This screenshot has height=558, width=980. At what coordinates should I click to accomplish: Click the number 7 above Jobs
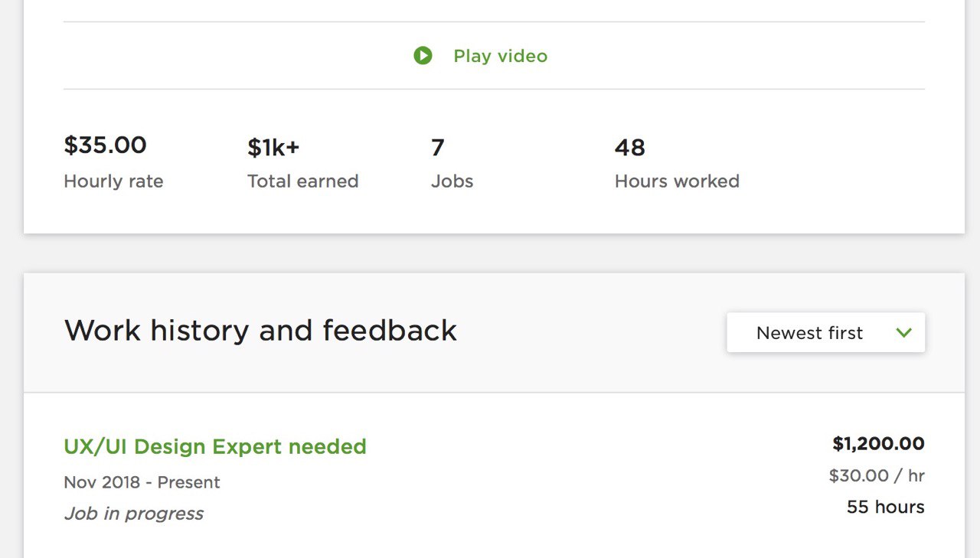[x=438, y=147]
